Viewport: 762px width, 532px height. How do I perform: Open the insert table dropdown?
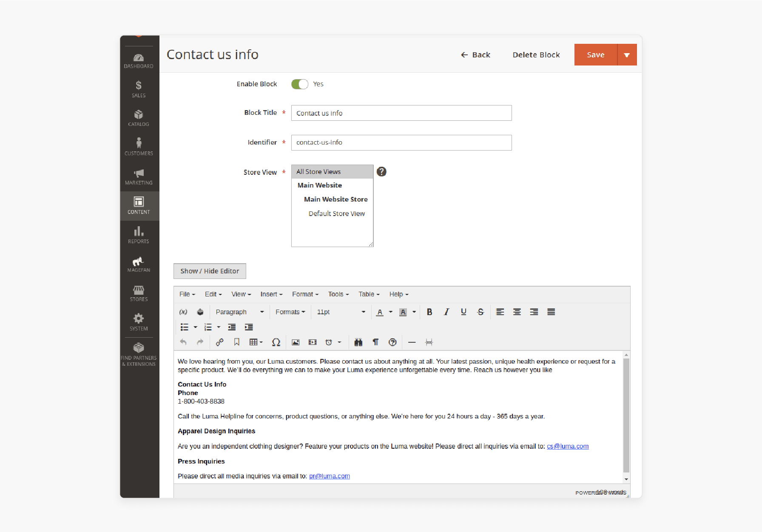tap(256, 342)
